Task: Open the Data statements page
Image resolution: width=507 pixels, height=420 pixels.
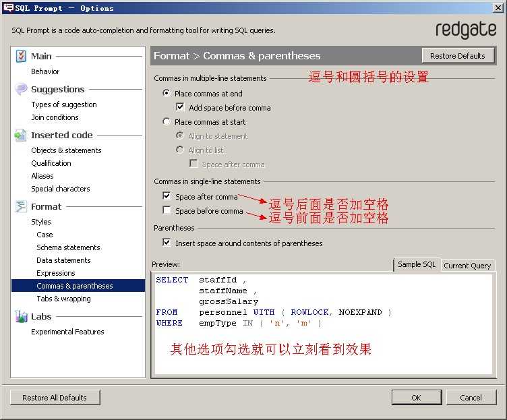Action: tap(63, 260)
